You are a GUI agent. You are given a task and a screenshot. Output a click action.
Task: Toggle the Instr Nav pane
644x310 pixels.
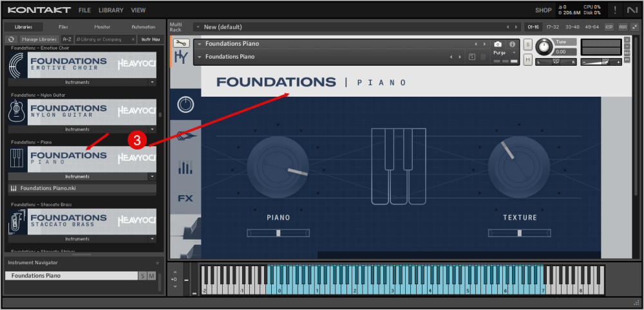(x=150, y=39)
